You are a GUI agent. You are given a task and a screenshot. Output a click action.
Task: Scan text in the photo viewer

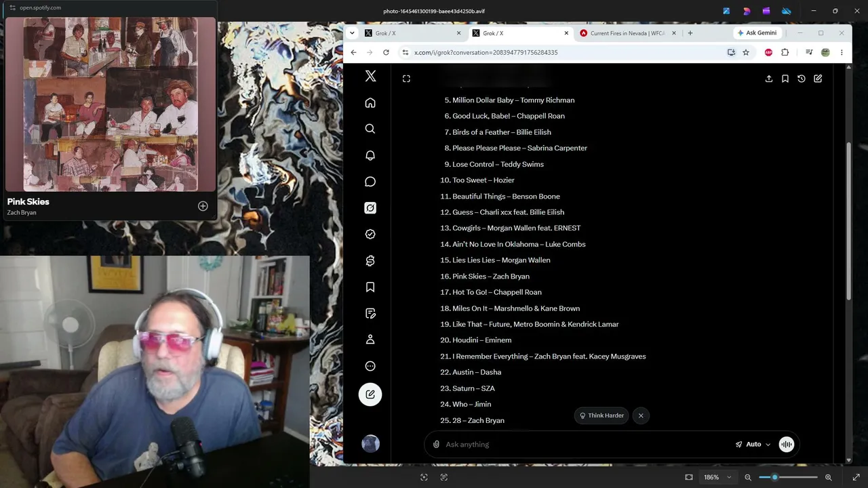tap(444, 477)
